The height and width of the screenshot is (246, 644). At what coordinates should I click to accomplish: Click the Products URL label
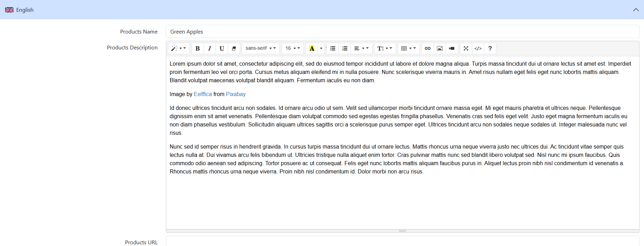[141, 242]
